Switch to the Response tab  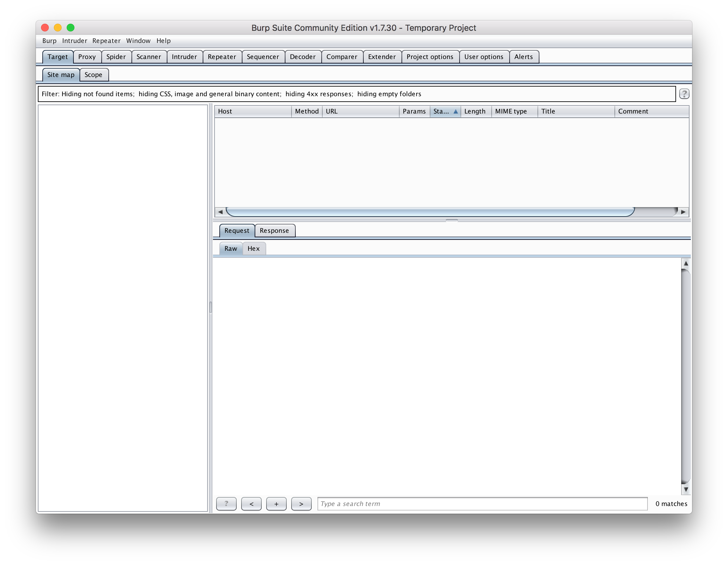(274, 230)
